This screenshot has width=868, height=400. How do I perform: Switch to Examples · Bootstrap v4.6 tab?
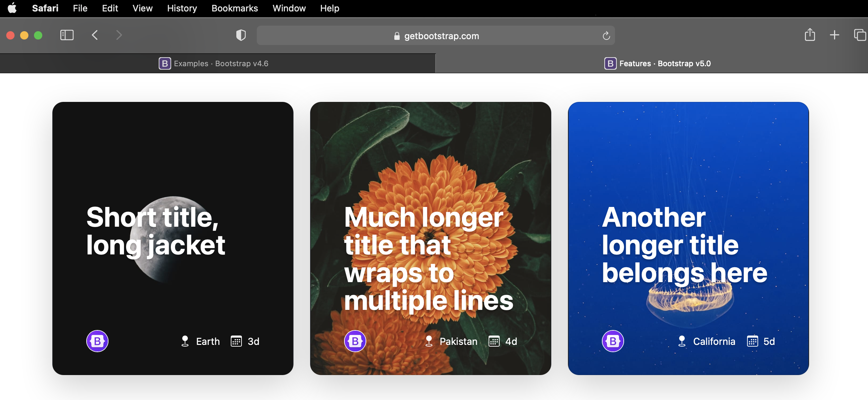(218, 63)
